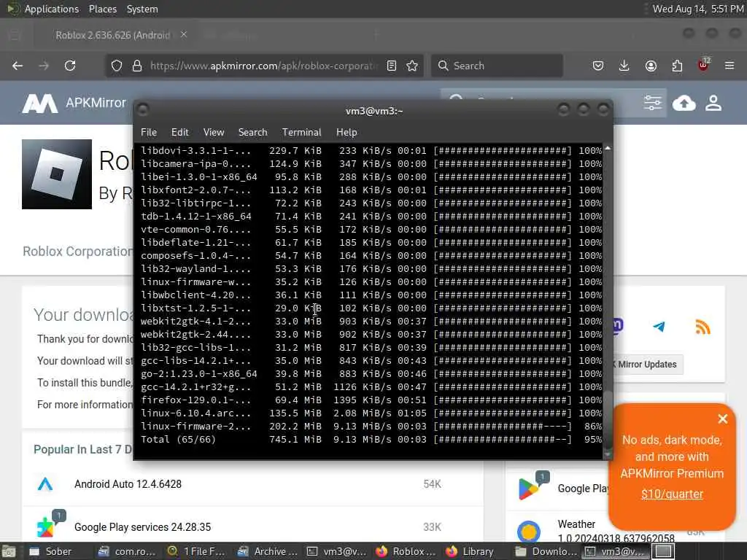Reload the APKMirror page
747x560 pixels.
(x=70, y=66)
